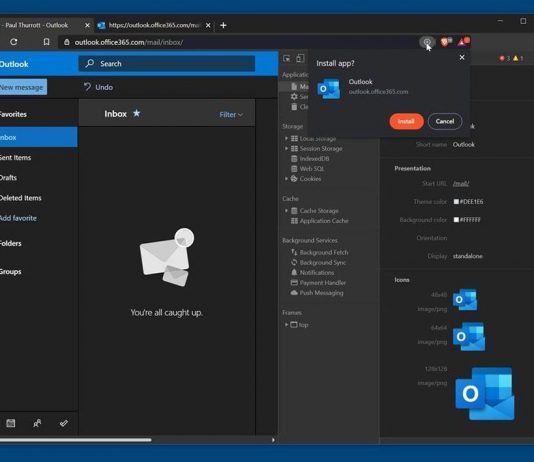This screenshot has width=534, height=462.
Task: Select Push Messaging service
Action: (317, 293)
